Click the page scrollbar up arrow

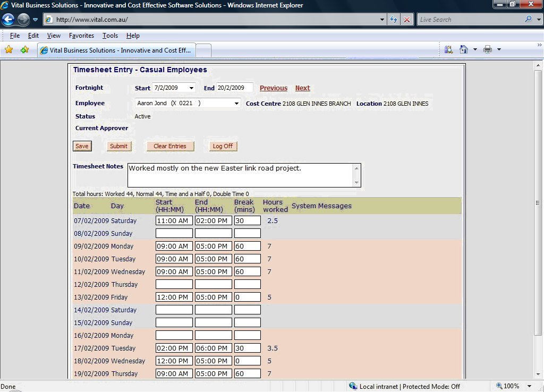tap(538, 65)
